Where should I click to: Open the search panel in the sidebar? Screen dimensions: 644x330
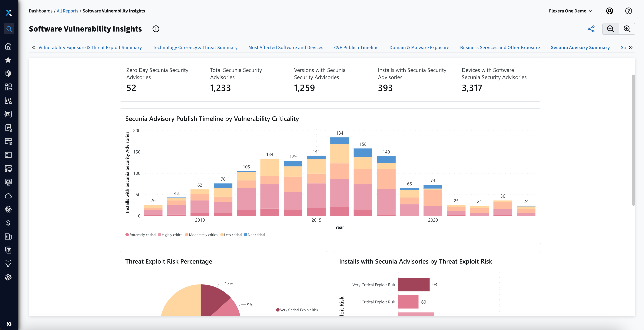pos(9,29)
